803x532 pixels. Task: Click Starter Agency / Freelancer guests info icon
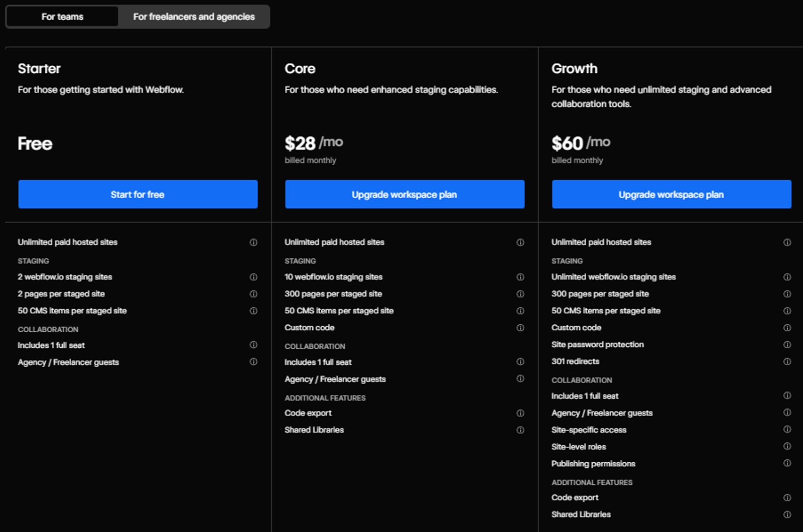253,362
